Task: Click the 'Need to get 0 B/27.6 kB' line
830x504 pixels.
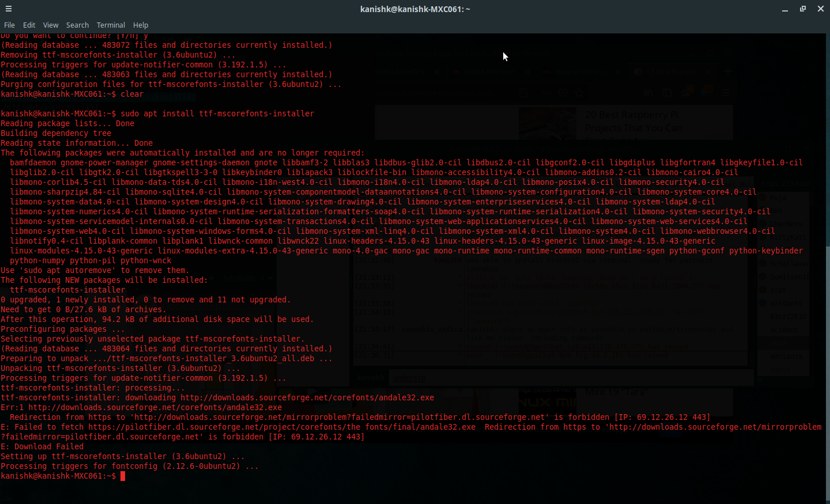Action: point(84,310)
